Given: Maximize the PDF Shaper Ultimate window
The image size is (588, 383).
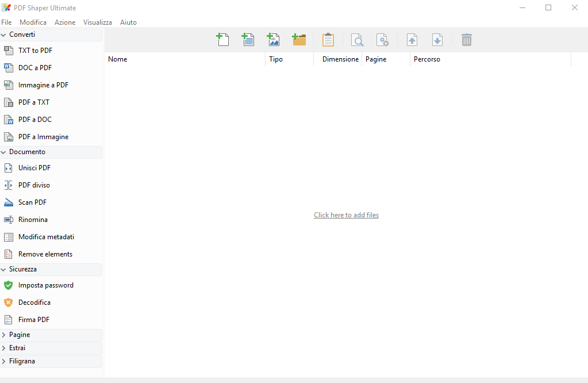Looking at the screenshot, I should [548, 7].
